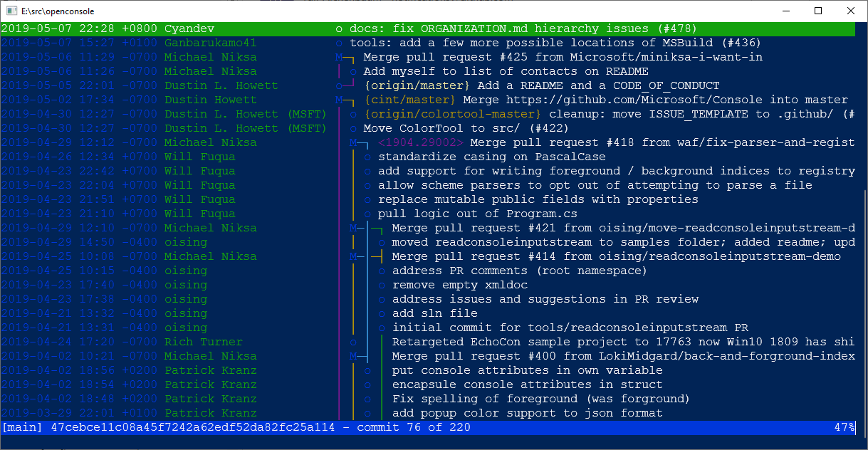Click author name Rich Turner
Image resolution: width=868 pixels, height=450 pixels.
tap(203, 342)
